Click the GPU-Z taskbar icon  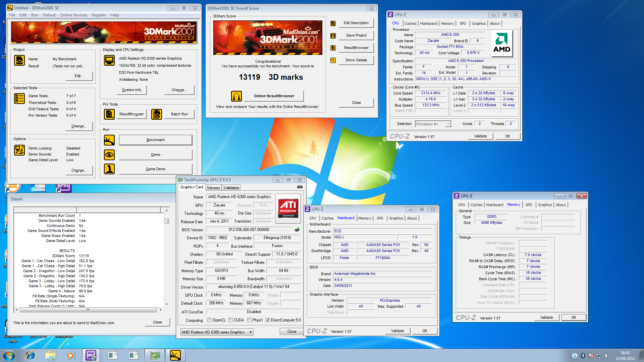click(155, 355)
